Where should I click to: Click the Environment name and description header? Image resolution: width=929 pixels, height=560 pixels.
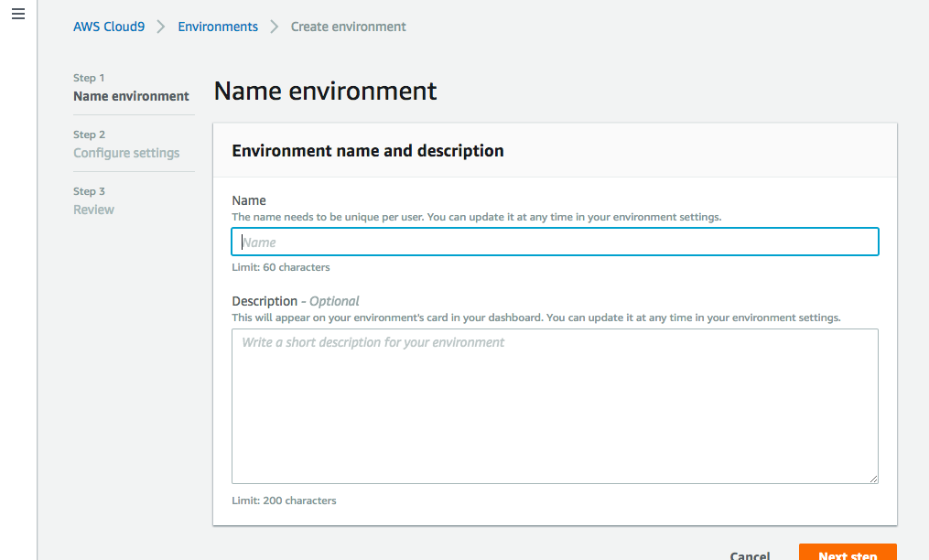tap(368, 151)
